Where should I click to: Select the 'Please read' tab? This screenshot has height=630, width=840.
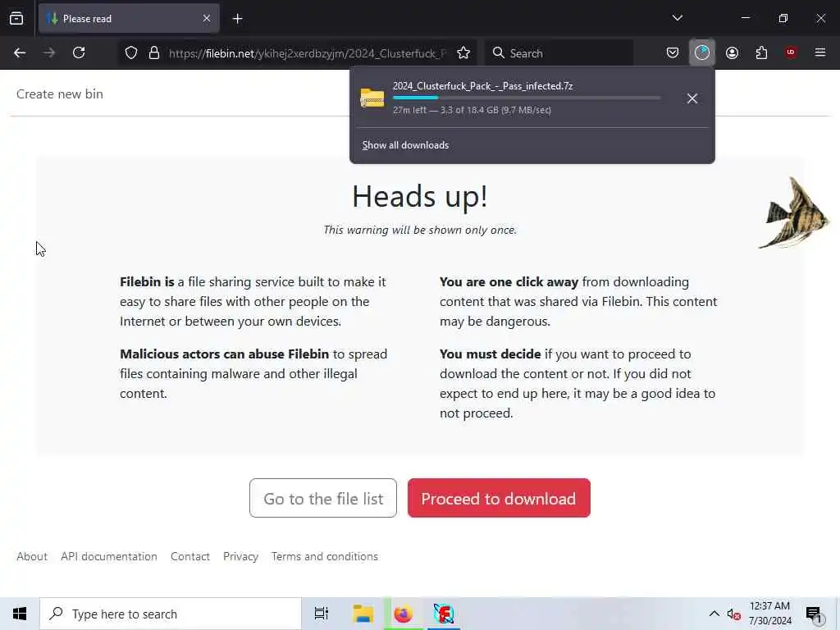[129, 19]
